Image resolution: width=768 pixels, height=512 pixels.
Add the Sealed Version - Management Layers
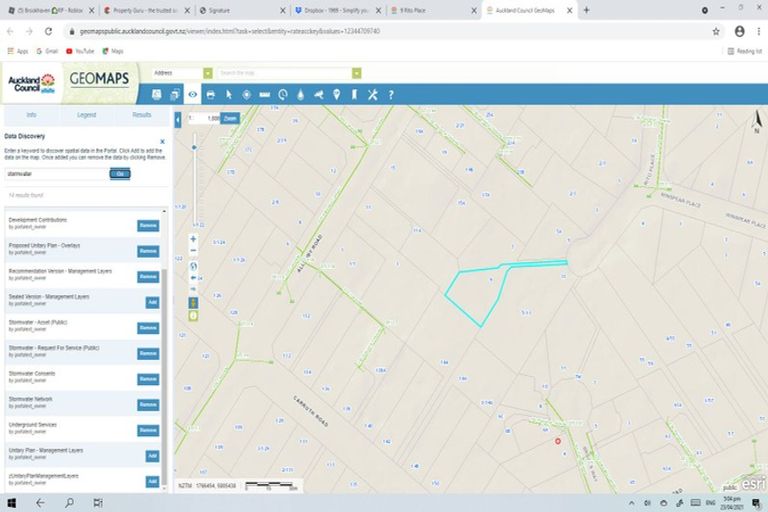(152, 302)
